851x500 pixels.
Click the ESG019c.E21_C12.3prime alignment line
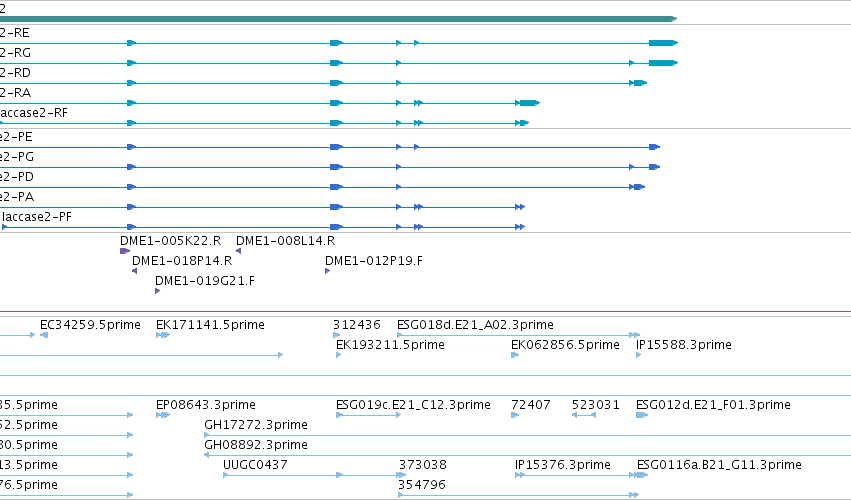coord(369,415)
